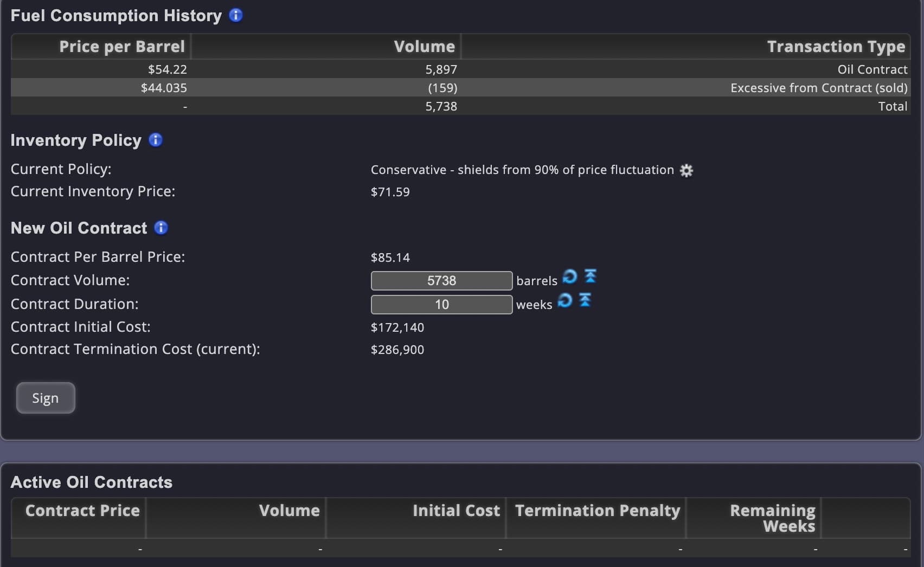Select the $54.22 price cell
The width and height of the screenshot is (924, 567).
(168, 69)
